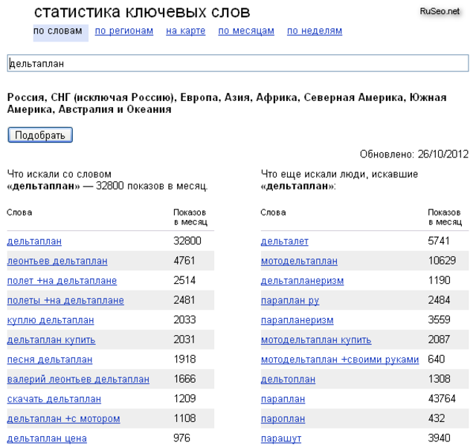The height and width of the screenshot is (448, 476).
Task: Open the 'дельтаплан +с мотором' link
Action: click(x=63, y=418)
